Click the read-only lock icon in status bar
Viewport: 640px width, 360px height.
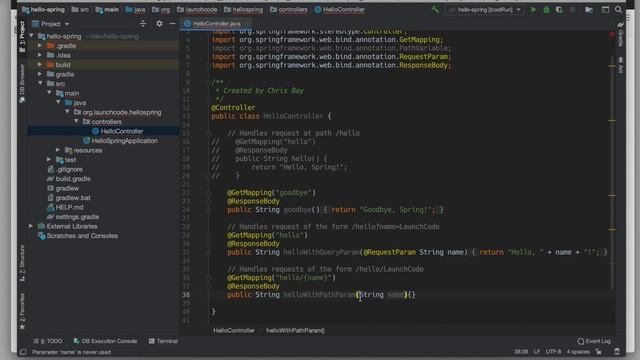click(x=599, y=352)
